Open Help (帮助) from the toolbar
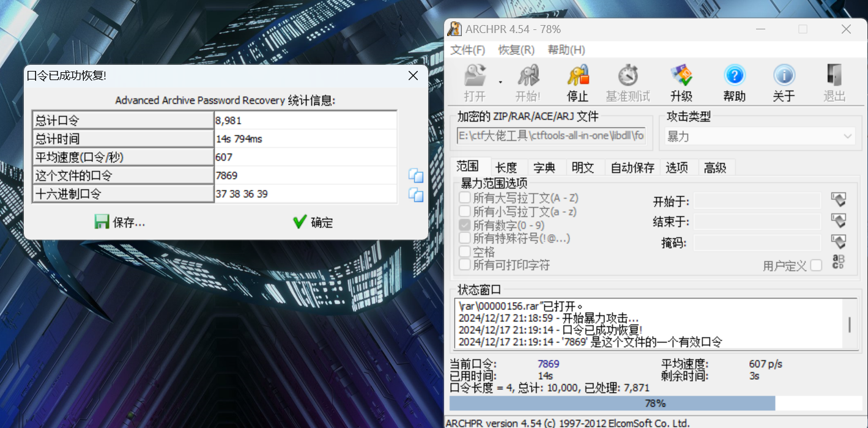The height and width of the screenshot is (428, 868). tap(734, 83)
